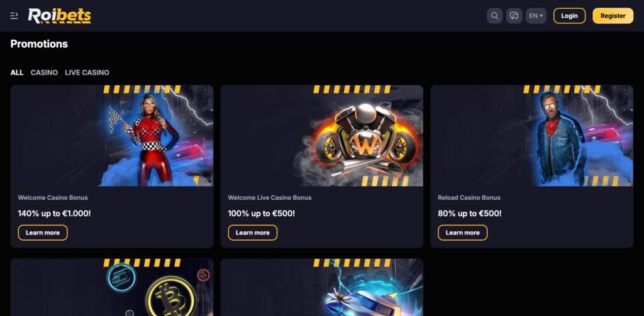This screenshot has height=316, width=644.
Task: Click the Welcome Casino Bonus title
Action: (x=53, y=197)
